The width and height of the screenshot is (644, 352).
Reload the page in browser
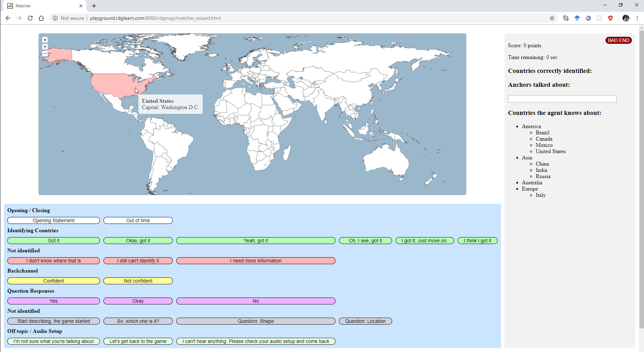[x=30, y=18]
